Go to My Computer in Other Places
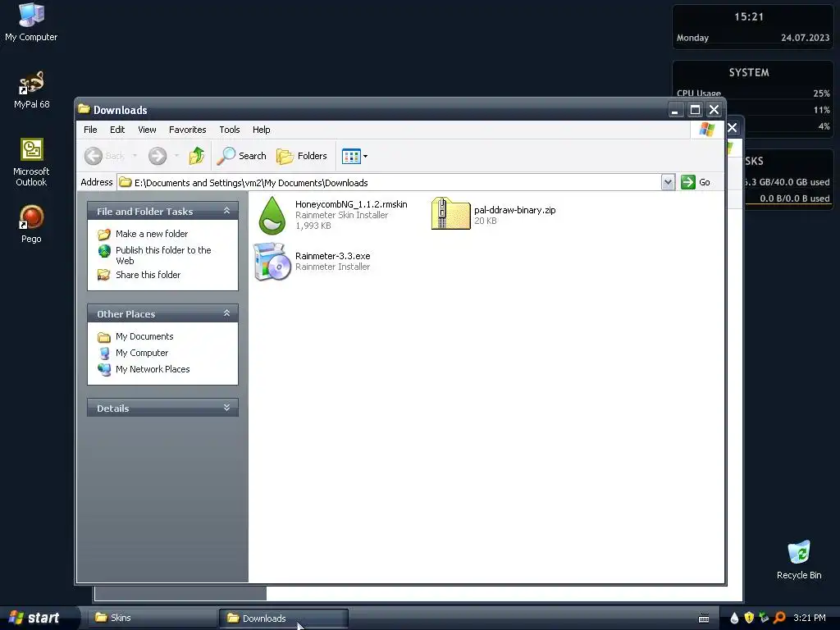 (x=142, y=353)
